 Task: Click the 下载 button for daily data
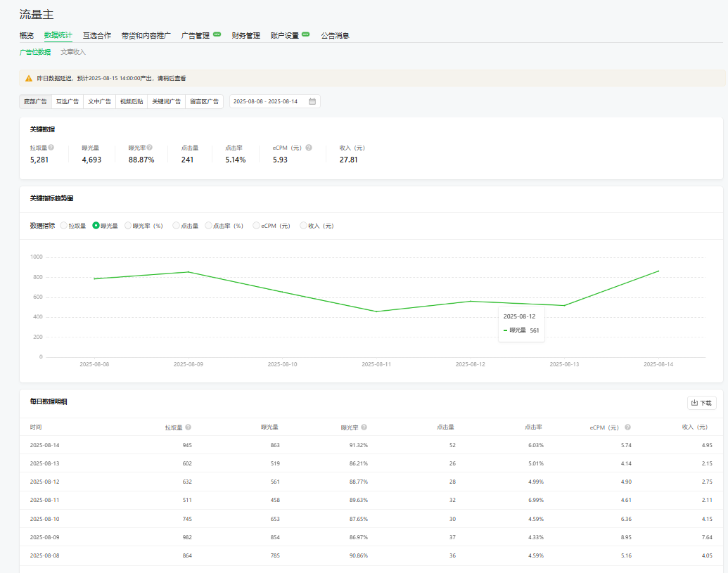tap(701, 403)
